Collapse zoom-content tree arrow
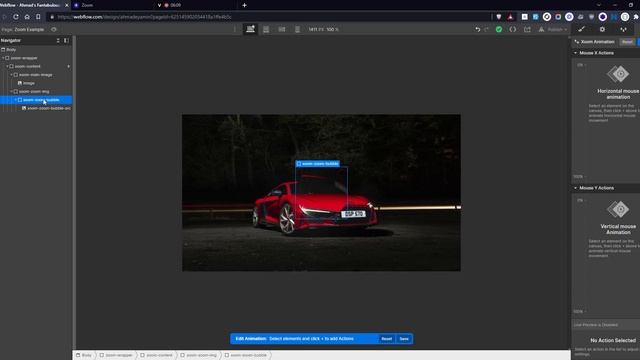The height and width of the screenshot is (360, 640). [7, 66]
